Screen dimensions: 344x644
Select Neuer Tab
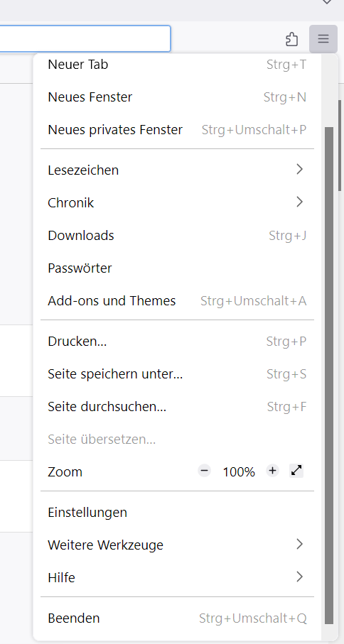tap(177, 65)
